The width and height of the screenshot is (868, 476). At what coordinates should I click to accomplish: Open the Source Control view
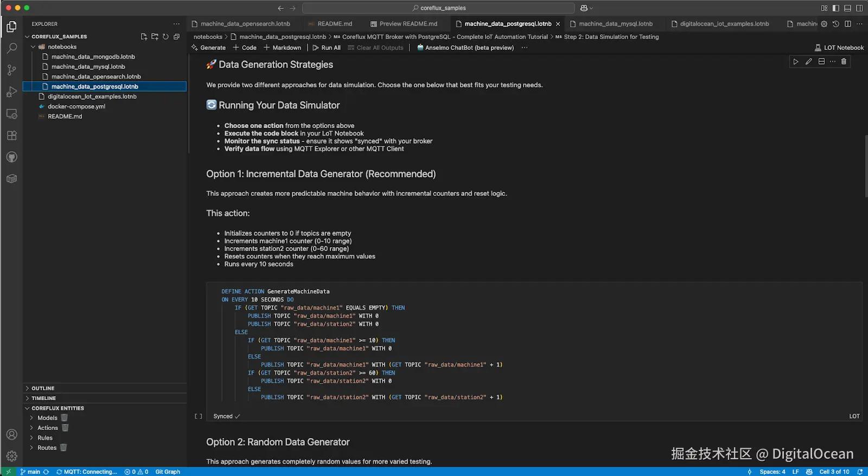click(11, 70)
